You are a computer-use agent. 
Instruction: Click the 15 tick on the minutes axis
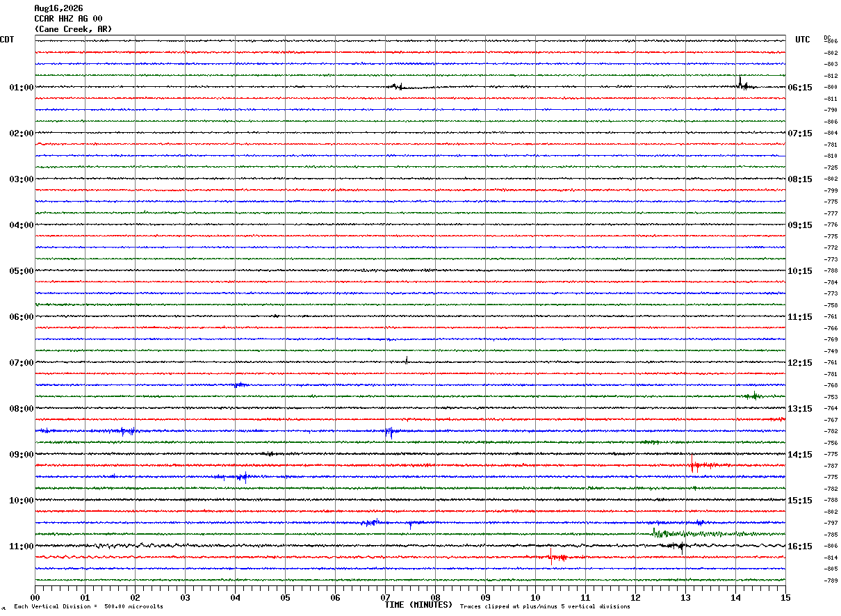(x=785, y=597)
